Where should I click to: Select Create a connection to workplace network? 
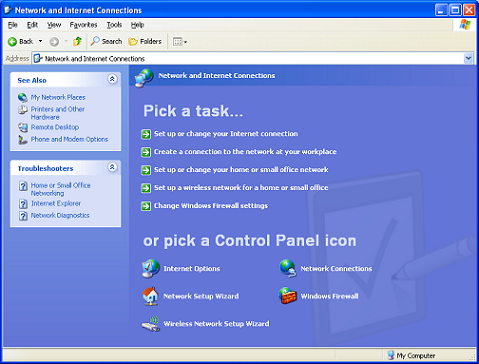[245, 152]
